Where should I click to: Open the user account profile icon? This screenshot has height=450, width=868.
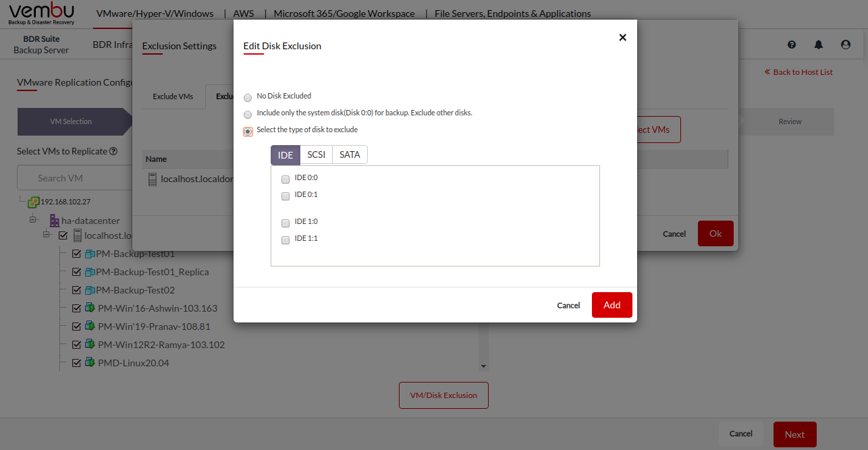coord(846,45)
